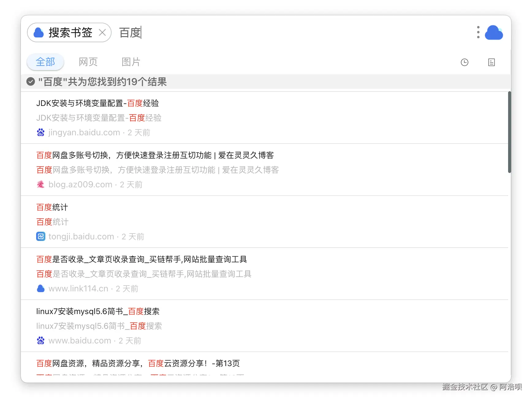Switch to the 图片 tab
The image size is (532, 401).
tap(131, 62)
